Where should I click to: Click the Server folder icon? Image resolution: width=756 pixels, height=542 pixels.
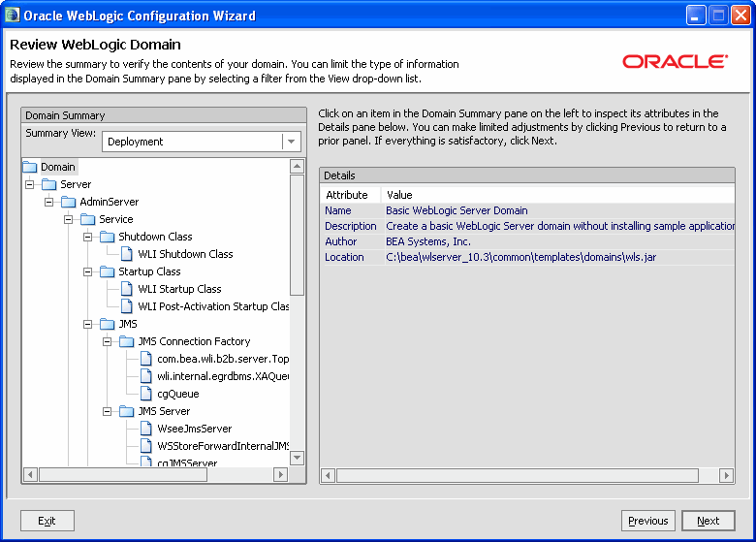[x=49, y=184]
